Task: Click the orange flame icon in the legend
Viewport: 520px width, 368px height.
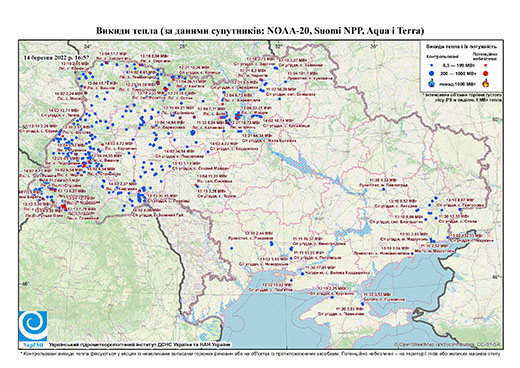Action: (486, 83)
